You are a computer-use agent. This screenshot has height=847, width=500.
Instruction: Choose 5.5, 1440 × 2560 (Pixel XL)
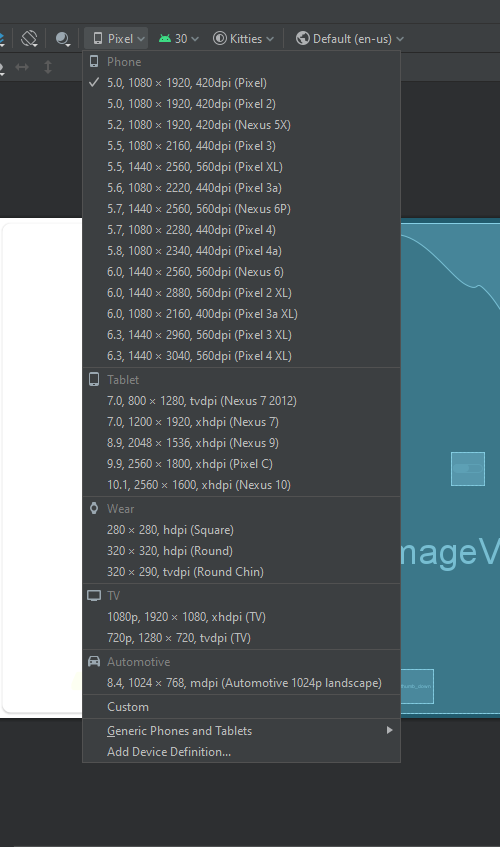click(x=241, y=167)
